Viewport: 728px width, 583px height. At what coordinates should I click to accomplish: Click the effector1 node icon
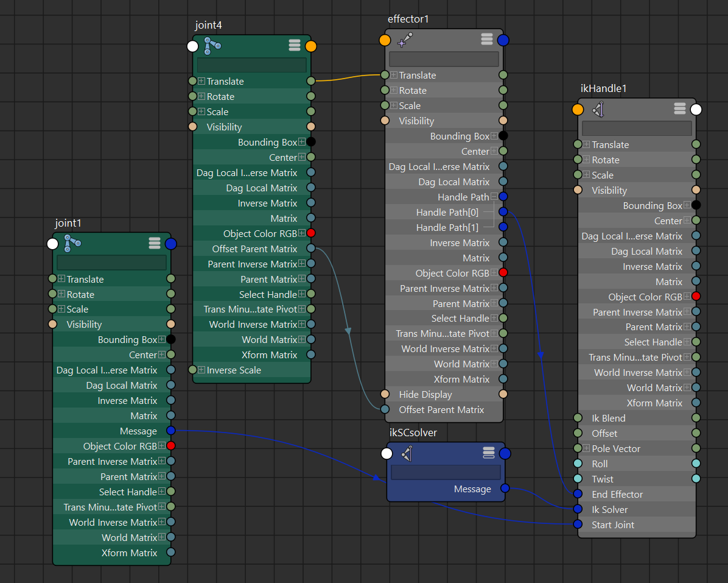(405, 40)
